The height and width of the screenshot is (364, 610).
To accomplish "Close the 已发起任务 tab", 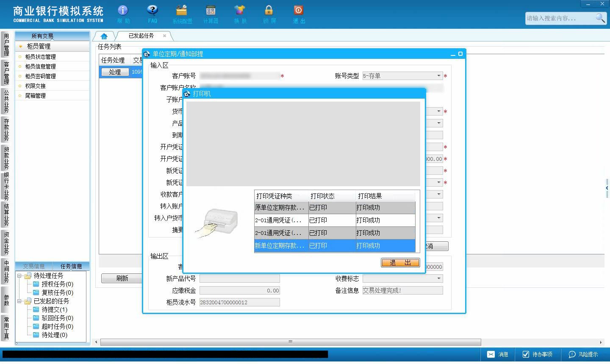I will coord(165,36).
